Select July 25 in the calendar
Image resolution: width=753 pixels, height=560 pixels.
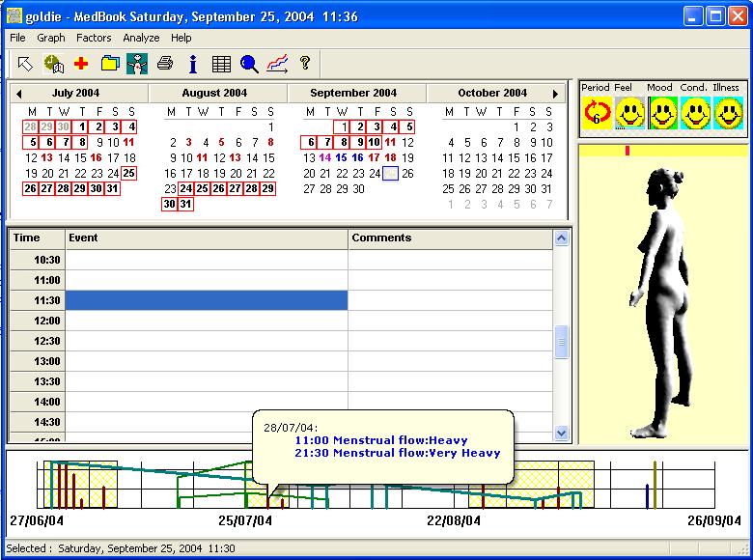(x=128, y=174)
